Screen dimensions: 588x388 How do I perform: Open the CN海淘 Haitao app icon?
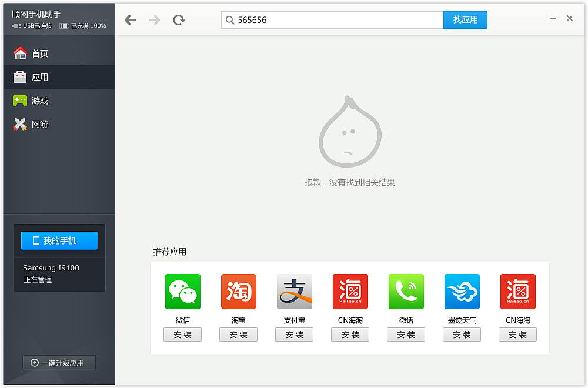[x=350, y=291]
